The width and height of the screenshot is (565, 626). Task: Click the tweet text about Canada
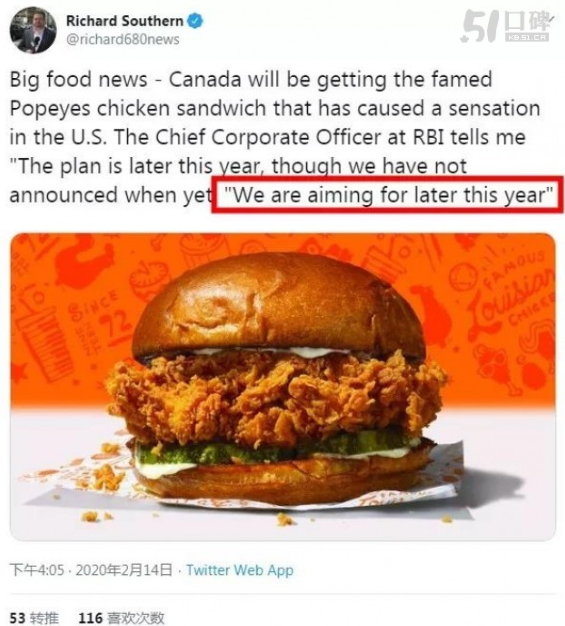[275, 137]
